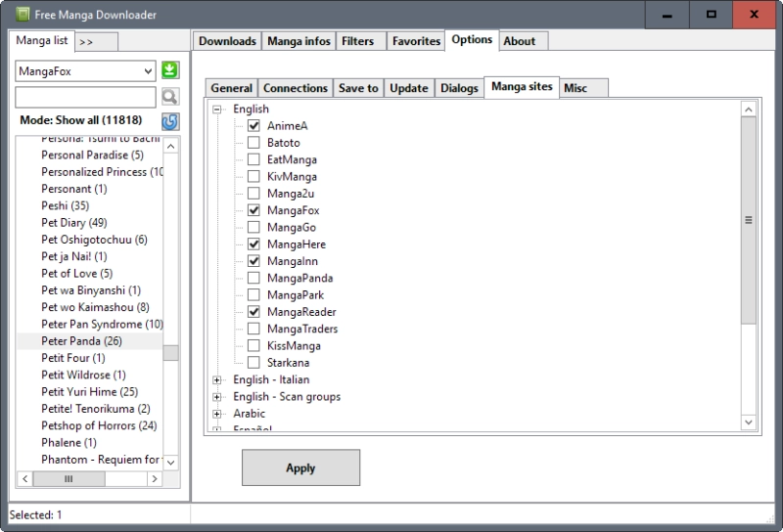The height and width of the screenshot is (532, 783).
Task: Check the Manga2u checkbox
Action: (253, 194)
